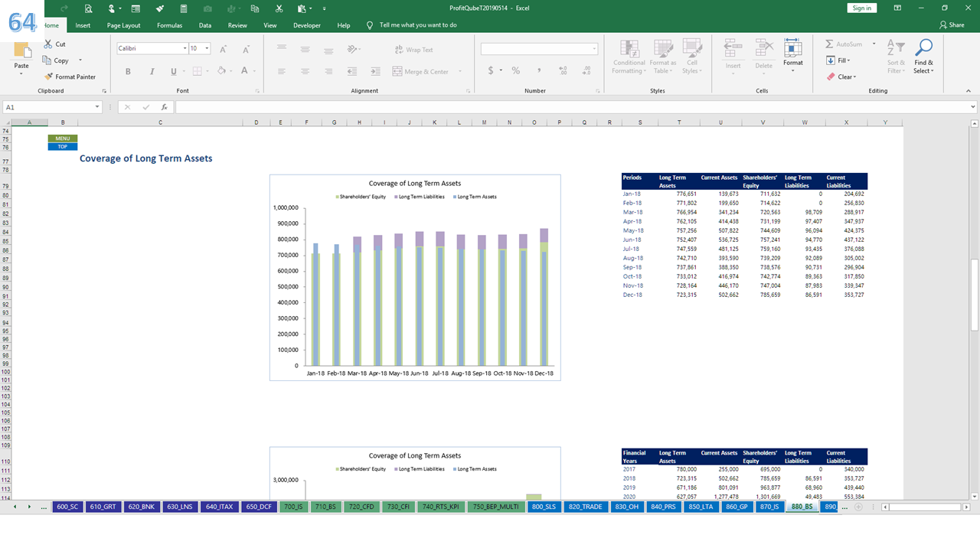
Task: Click the scissors icon in Quick Access Toolbar
Action: click(x=279, y=8)
